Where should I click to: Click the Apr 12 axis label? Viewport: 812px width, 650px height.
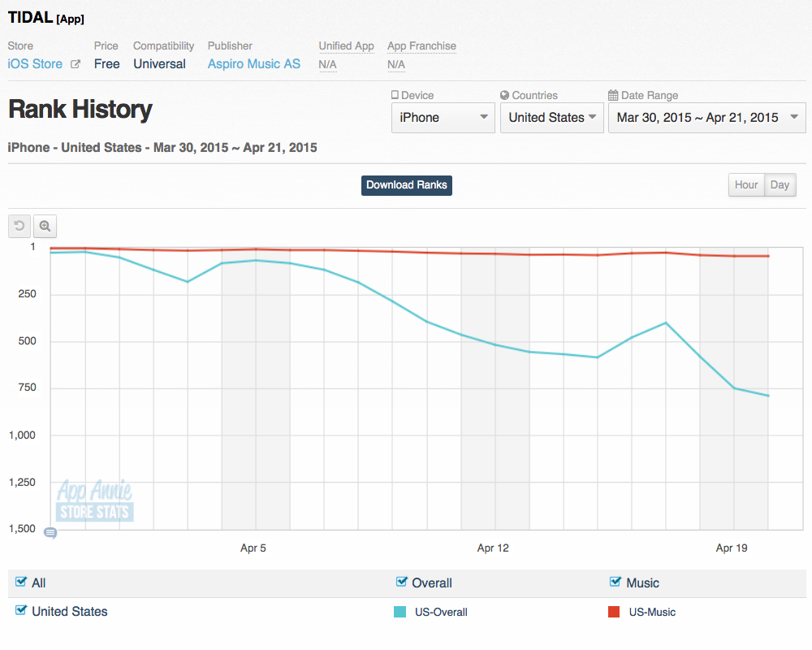click(x=493, y=548)
